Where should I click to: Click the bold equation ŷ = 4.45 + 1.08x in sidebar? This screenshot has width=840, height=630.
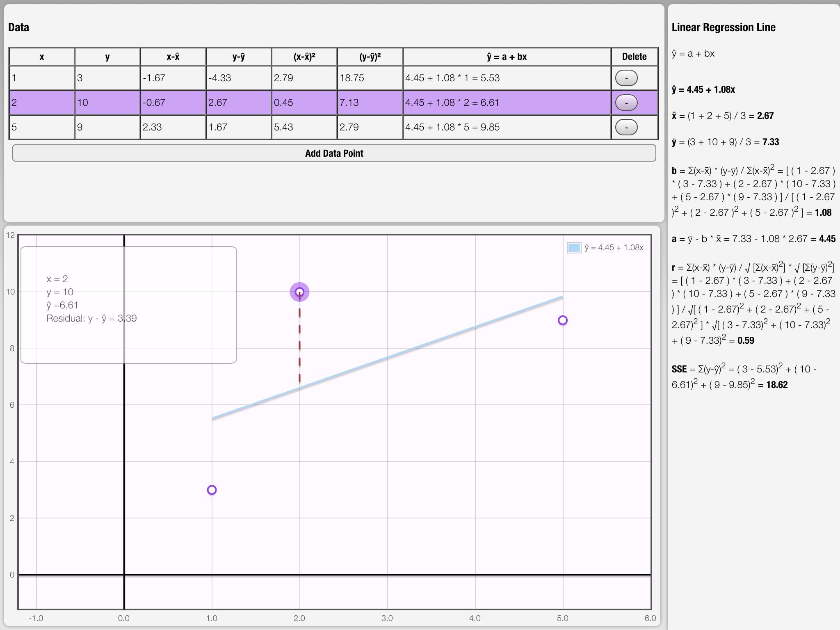pyautogui.click(x=703, y=89)
